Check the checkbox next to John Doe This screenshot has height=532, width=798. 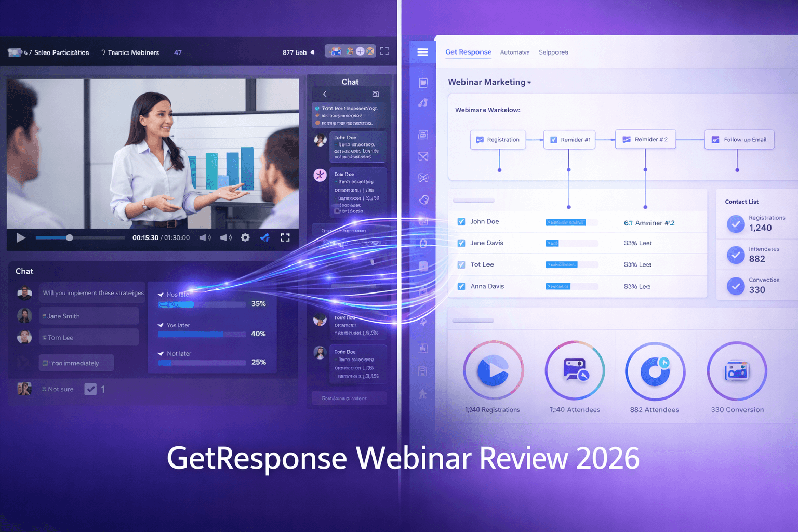pos(460,221)
